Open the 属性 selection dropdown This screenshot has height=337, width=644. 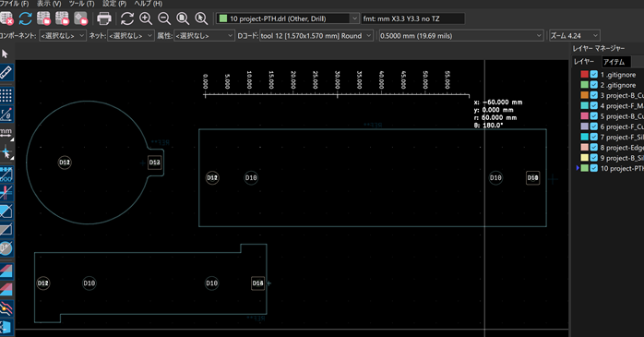[x=204, y=36]
